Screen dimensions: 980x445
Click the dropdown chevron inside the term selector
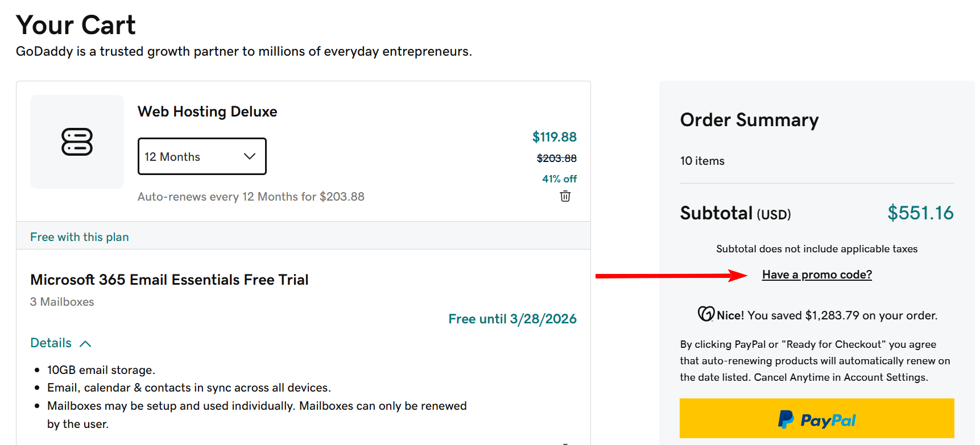point(249,156)
